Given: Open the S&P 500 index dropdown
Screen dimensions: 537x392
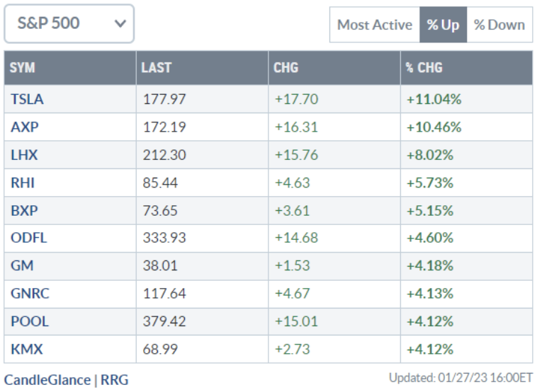Looking at the screenshot, I should (x=69, y=23).
